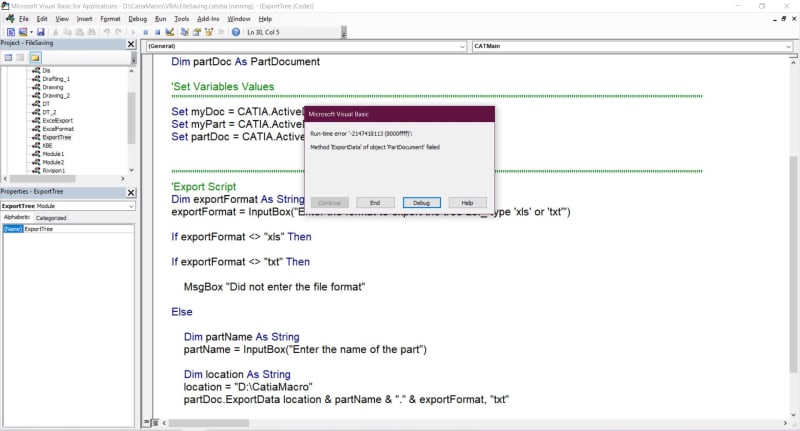
Task: Open the File menu
Action: click(23, 19)
